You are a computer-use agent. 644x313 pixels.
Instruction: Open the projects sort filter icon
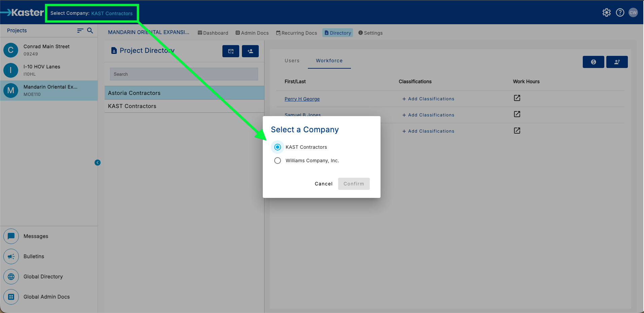coord(80,31)
